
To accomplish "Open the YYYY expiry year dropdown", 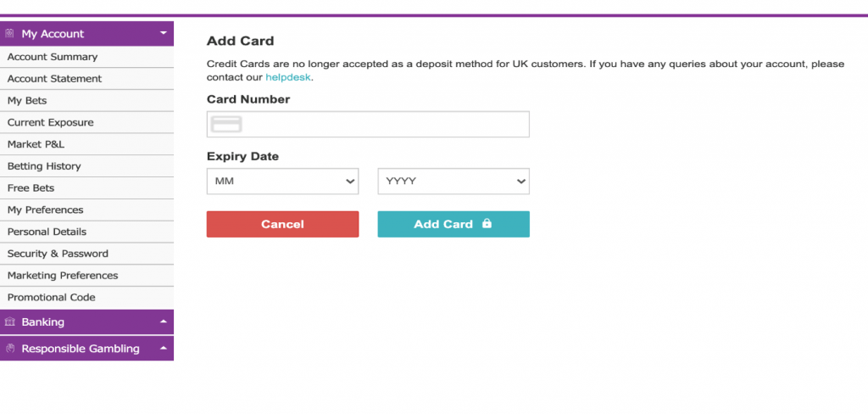I will coord(453,182).
